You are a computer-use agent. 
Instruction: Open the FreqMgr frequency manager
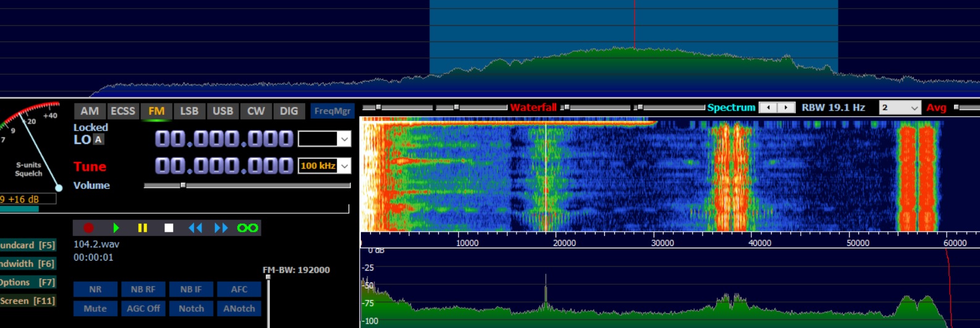click(332, 111)
